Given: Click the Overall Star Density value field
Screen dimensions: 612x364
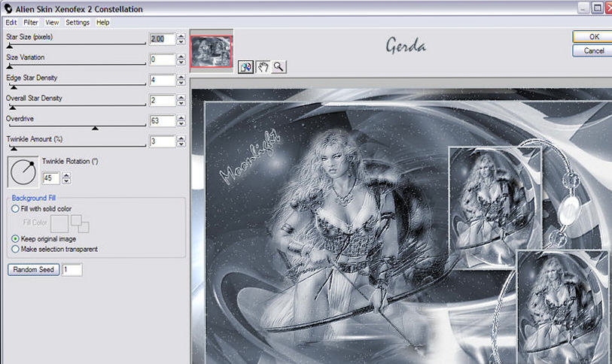Looking at the screenshot, I should click(162, 100).
